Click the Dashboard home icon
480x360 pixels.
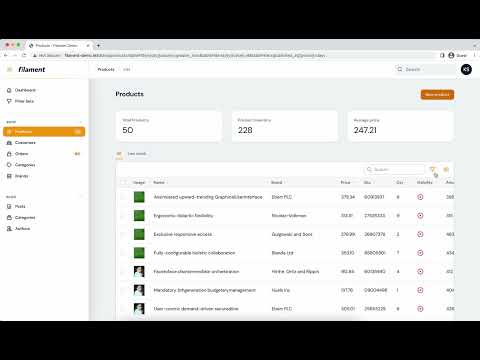tap(9, 90)
